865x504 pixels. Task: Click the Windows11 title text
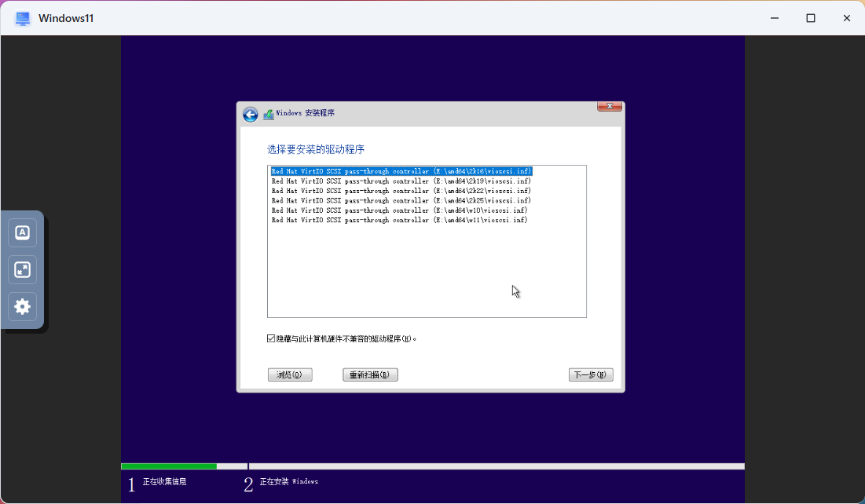coord(66,18)
